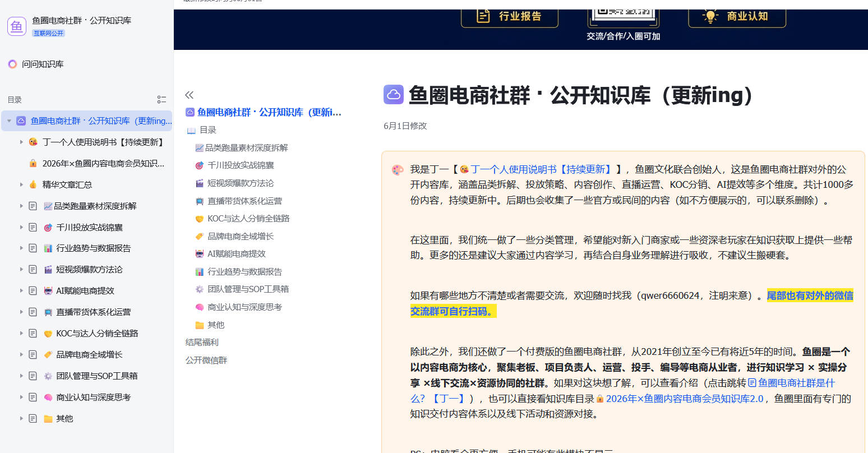Jump to KOC与达人分销全链路 in outline
The image size is (868, 453).
248,219
